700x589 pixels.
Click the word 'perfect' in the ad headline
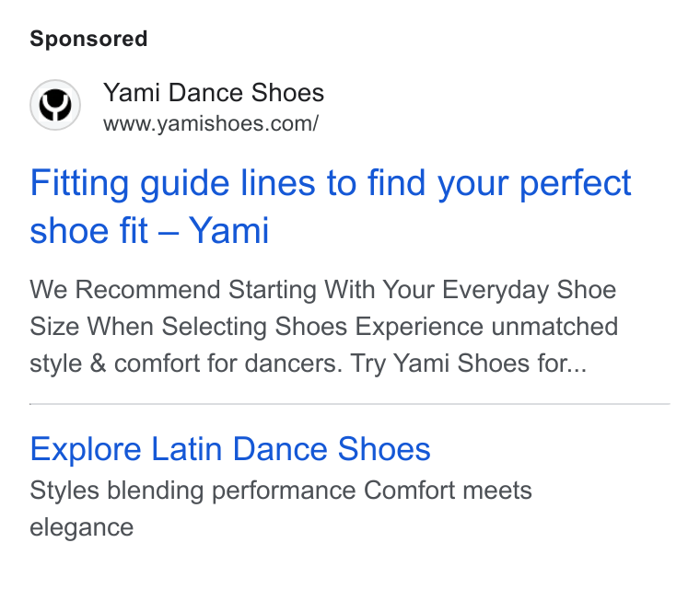pos(576,183)
